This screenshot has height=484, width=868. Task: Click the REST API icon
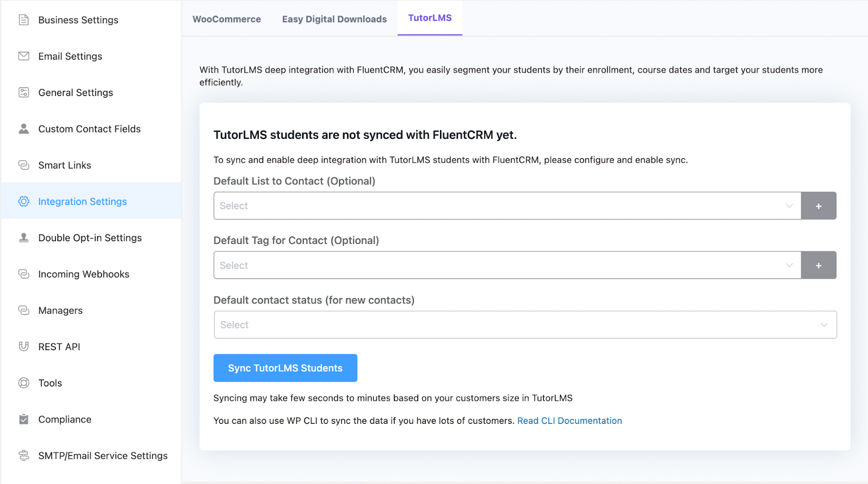tap(24, 347)
